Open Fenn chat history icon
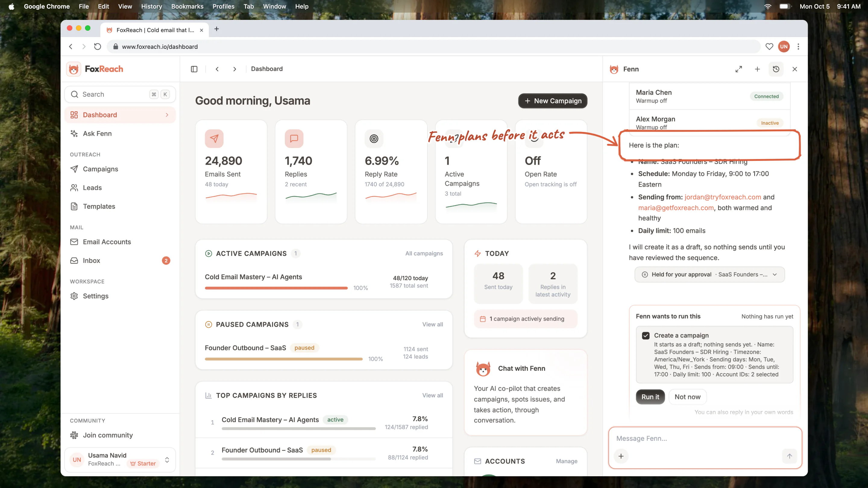868x488 pixels. click(x=776, y=69)
